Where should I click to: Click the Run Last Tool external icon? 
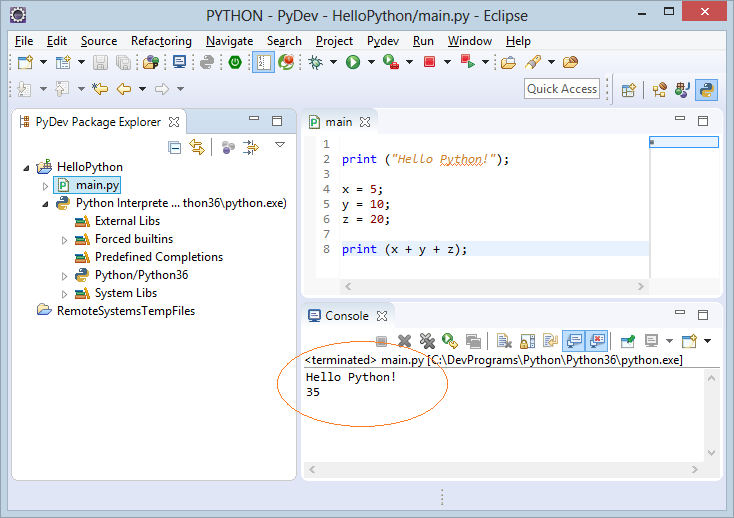pyautogui.click(x=390, y=62)
